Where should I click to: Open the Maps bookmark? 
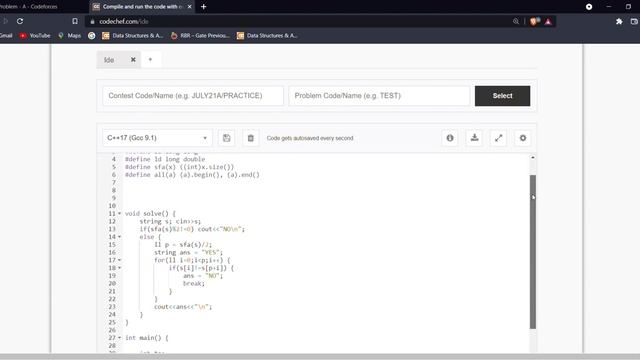coord(69,36)
